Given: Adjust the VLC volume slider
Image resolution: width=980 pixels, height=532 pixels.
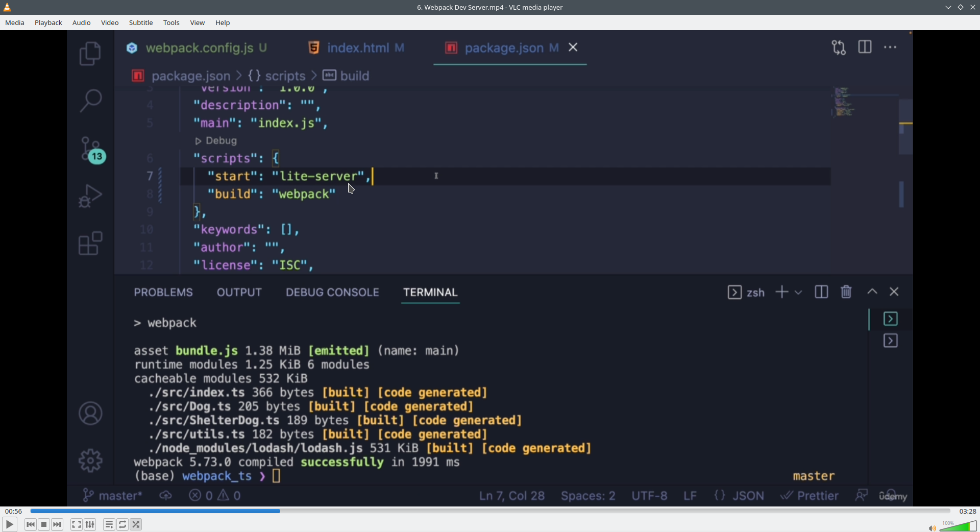Looking at the screenshot, I should coord(958,526).
